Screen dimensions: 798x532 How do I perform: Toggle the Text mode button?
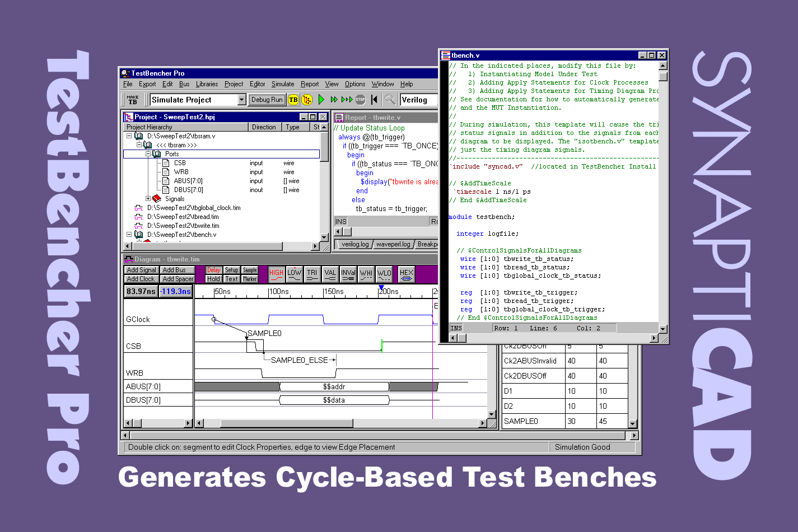(x=232, y=279)
